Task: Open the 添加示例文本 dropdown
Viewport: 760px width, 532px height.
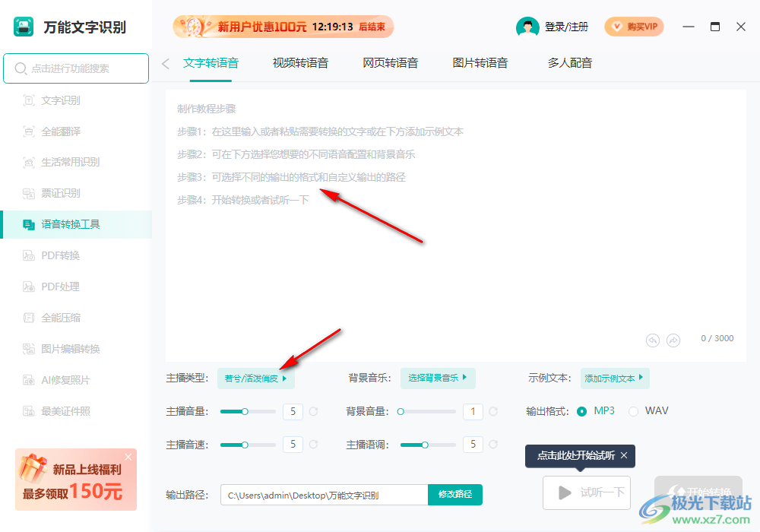Action: [615, 378]
